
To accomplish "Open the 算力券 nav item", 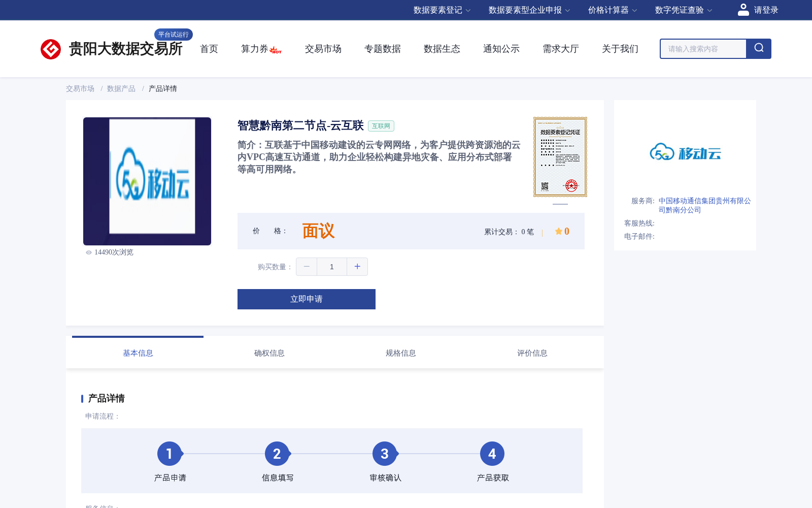I will click(x=255, y=49).
